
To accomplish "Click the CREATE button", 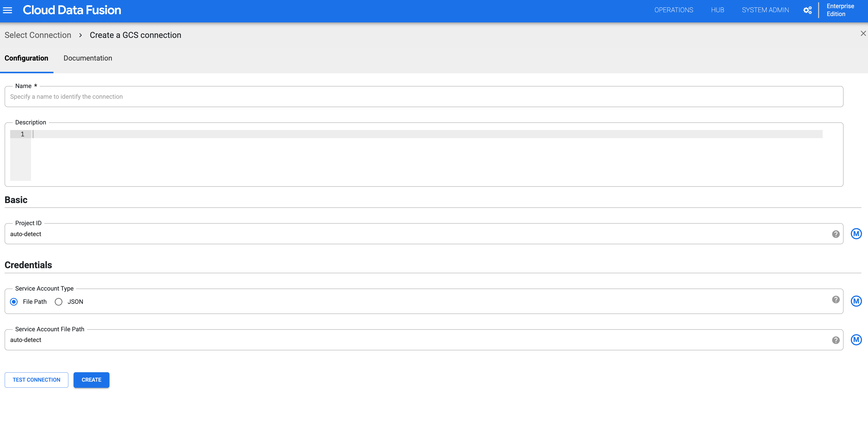I will click(91, 380).
